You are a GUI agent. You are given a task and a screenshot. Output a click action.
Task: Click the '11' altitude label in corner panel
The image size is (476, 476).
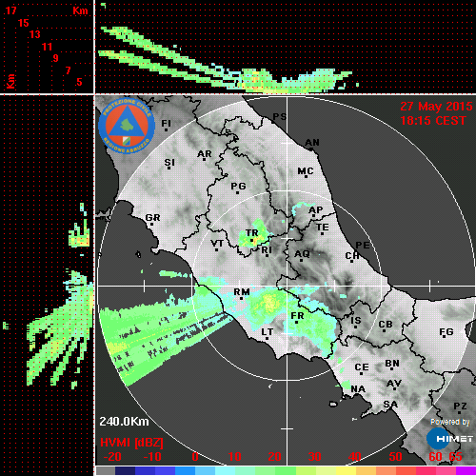coord(47,47)
